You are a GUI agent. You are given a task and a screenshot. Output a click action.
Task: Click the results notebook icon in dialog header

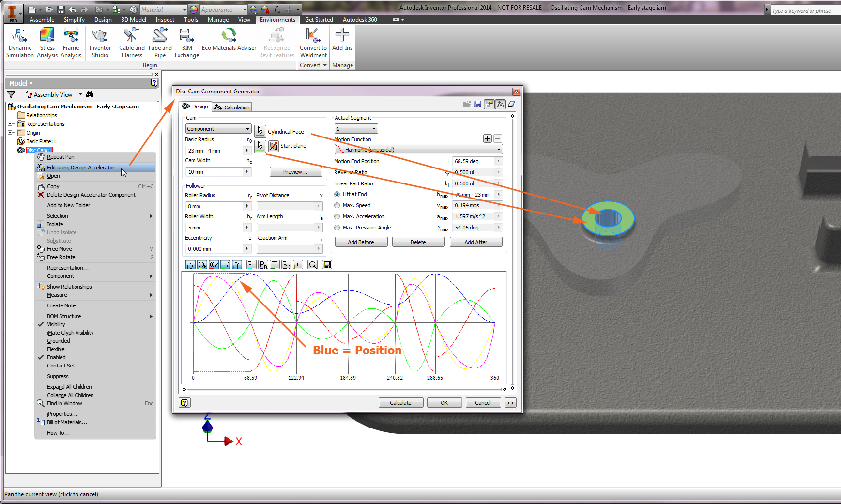click(x=512, y=104)
